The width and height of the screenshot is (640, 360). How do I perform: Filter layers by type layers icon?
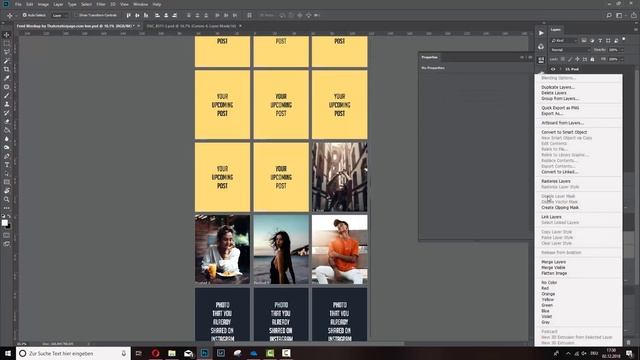click(600, 40)
